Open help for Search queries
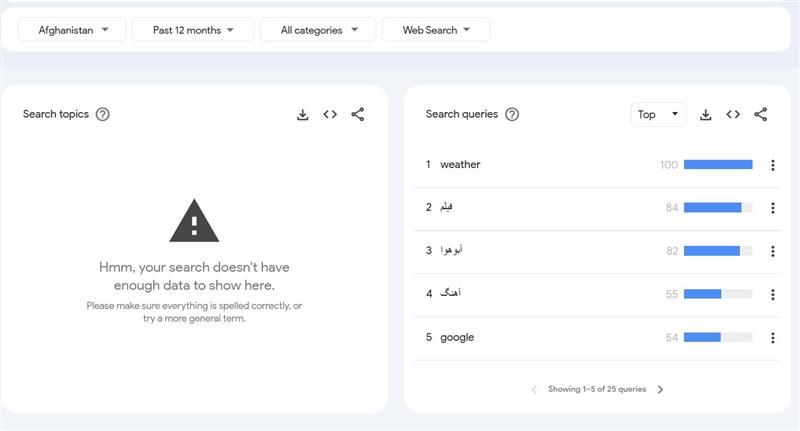The width and height of the screenshot is (800, 431). click(x=512, y=114)
